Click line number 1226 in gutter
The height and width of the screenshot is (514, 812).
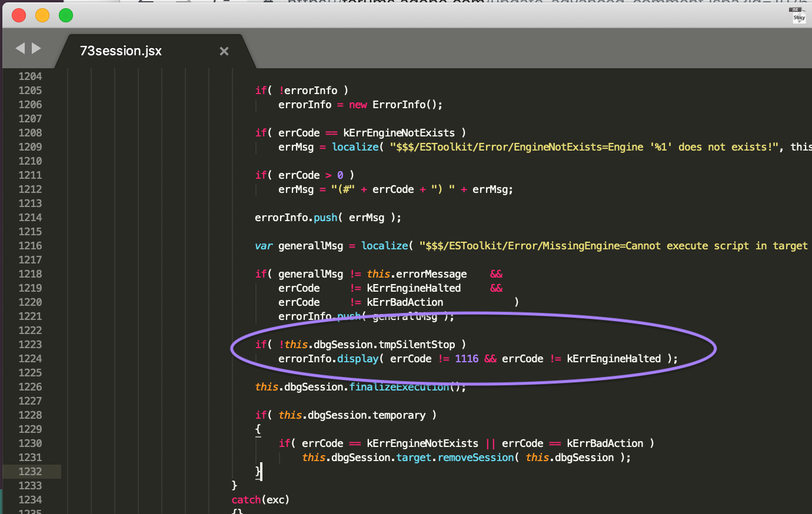pyautogui.click(x=30, y=387)
